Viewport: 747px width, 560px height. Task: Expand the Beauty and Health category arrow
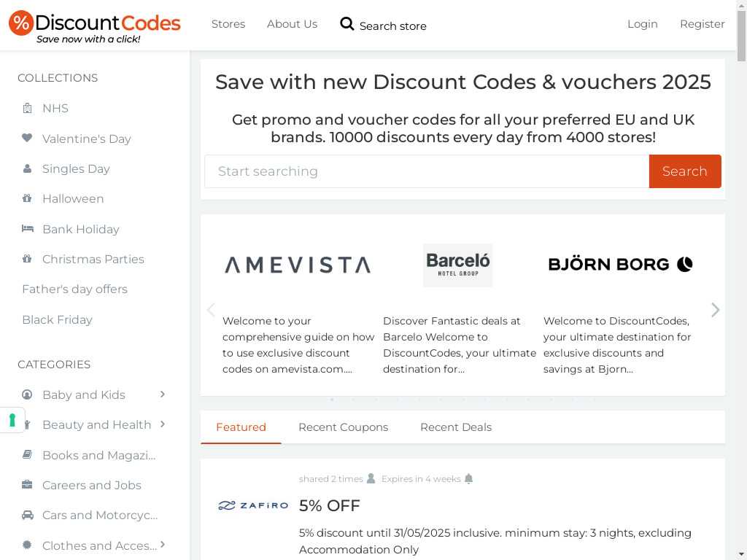tap(163, 424)
